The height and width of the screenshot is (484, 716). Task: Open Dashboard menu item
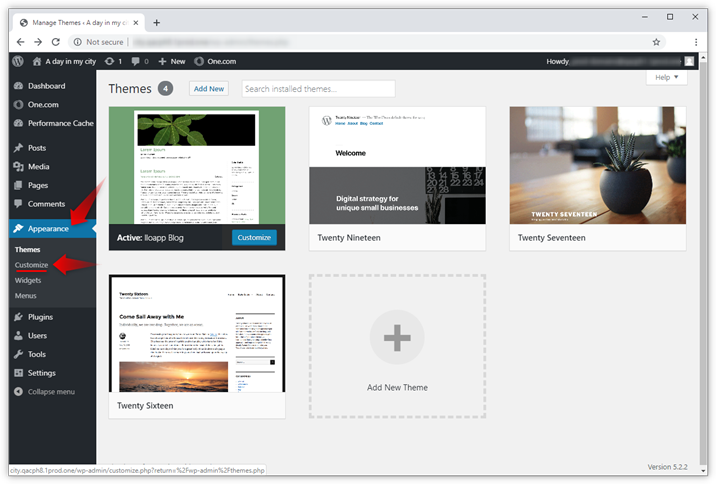[x=47, y=86]
